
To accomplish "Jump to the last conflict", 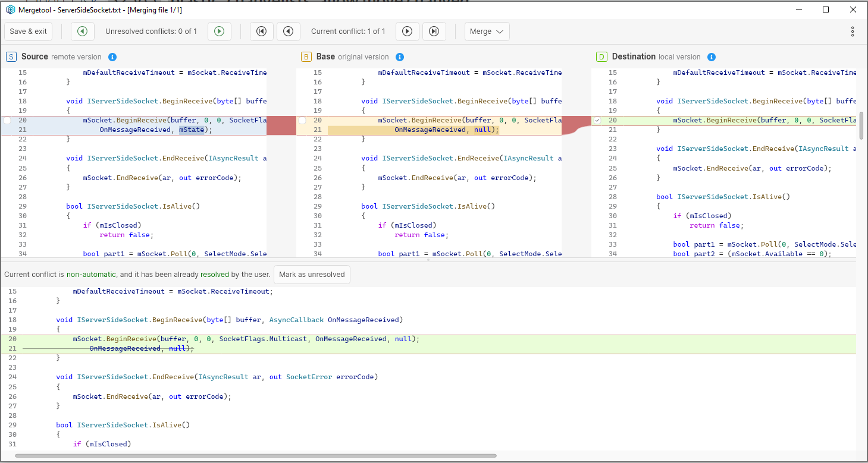I will [434, 31].
